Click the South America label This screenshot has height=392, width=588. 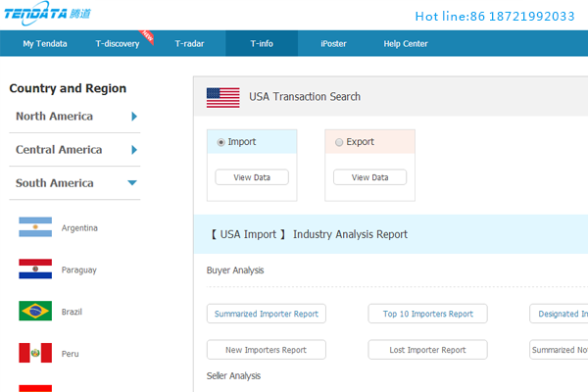[55, 183]
